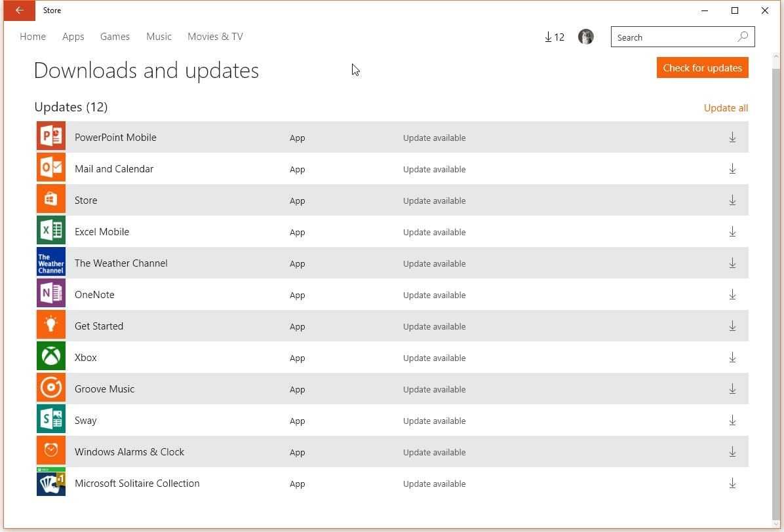Click the Update all link
The height and width of the screenshot is (532, 784).
(x=726, y=107)
